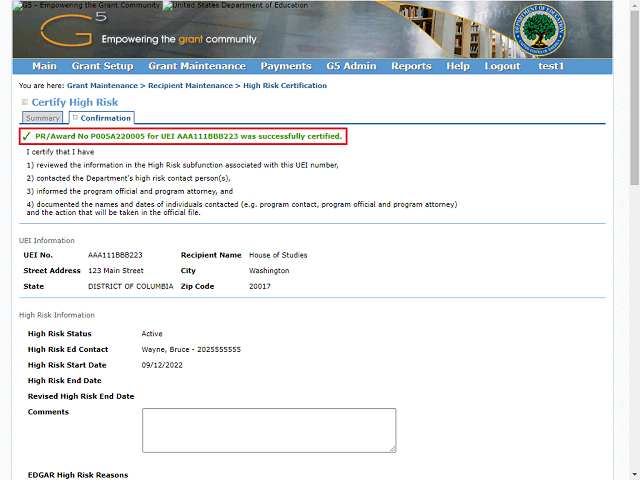Open the Help menu

(x=458, y=66)
